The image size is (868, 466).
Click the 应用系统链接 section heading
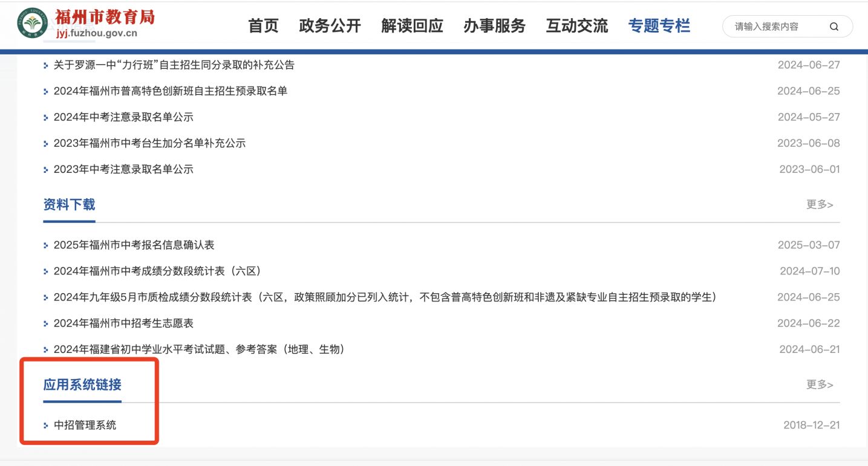pyautogui.click(x=82, y=384)
